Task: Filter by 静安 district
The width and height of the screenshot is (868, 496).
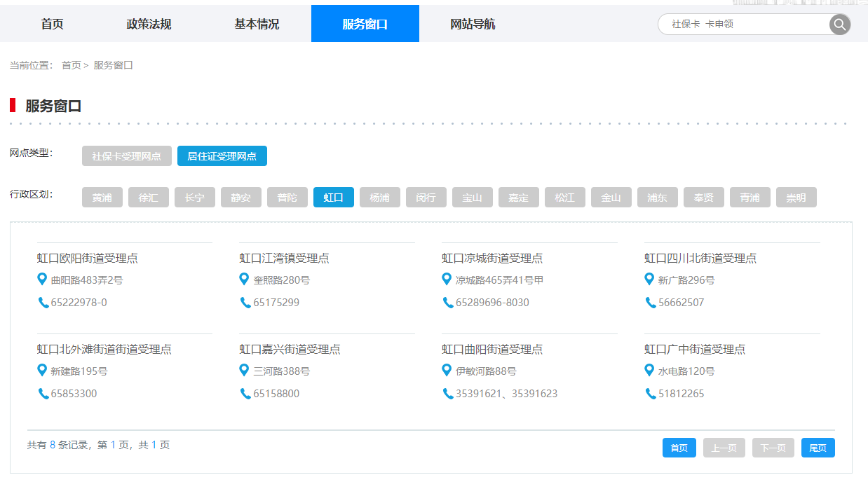Action: click(x=241, y=198)
